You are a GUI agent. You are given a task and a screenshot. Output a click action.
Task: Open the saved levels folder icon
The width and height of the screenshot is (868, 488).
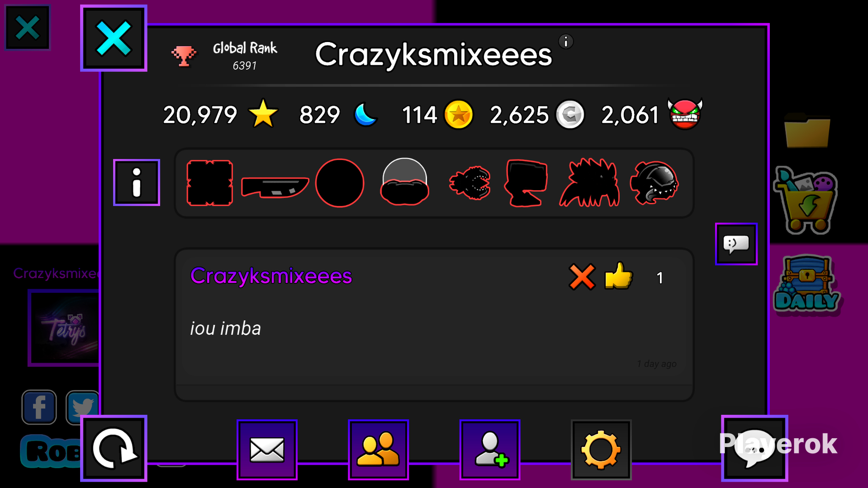tap(807, 130)
